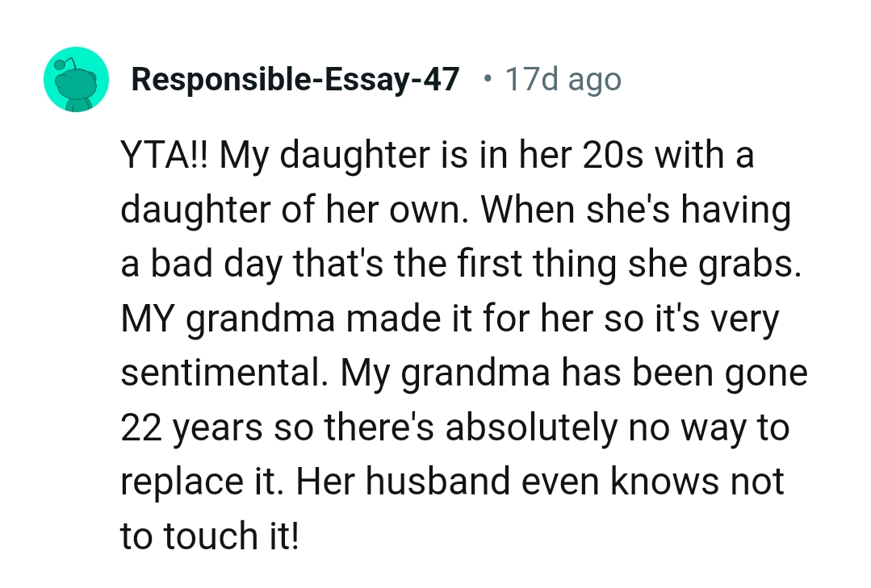
Task: Open the Responsible-Essay-47 user profile
Action: (x=295, y=79)
